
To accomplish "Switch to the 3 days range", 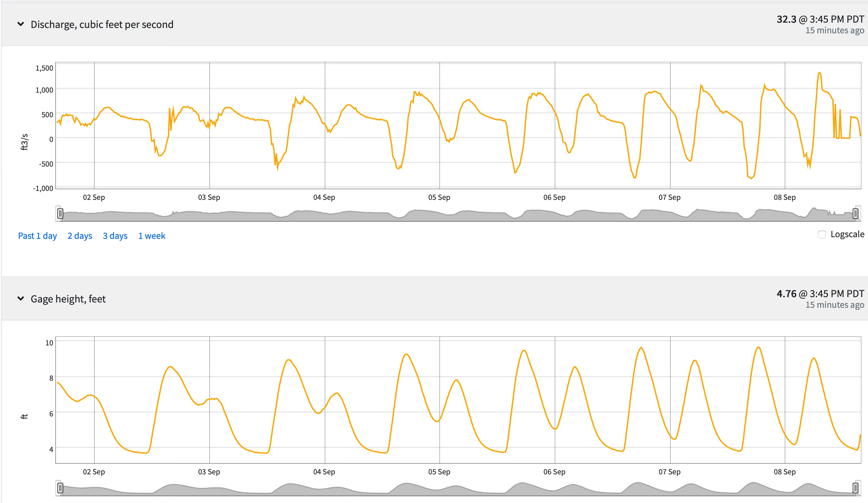I will click(115, 236).
